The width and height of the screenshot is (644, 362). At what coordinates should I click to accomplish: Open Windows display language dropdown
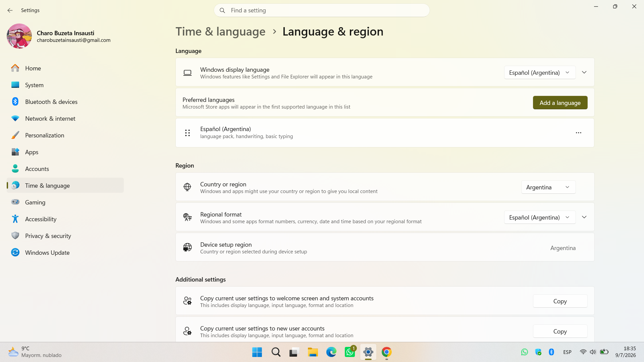540,72
